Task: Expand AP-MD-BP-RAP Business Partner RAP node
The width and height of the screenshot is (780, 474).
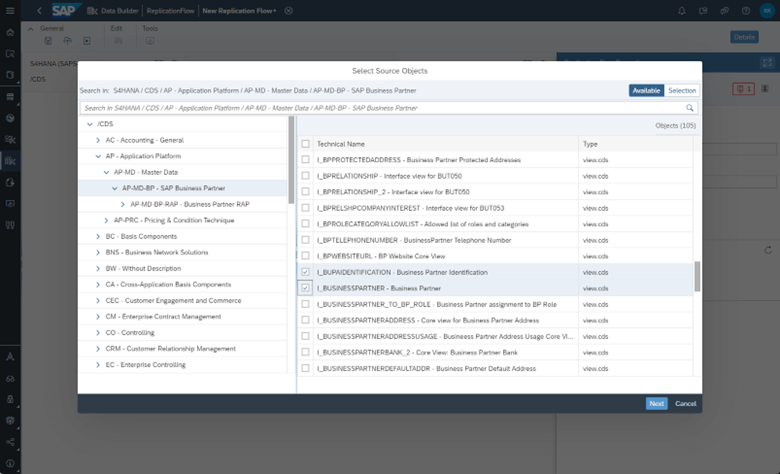Action: (122, 204)
